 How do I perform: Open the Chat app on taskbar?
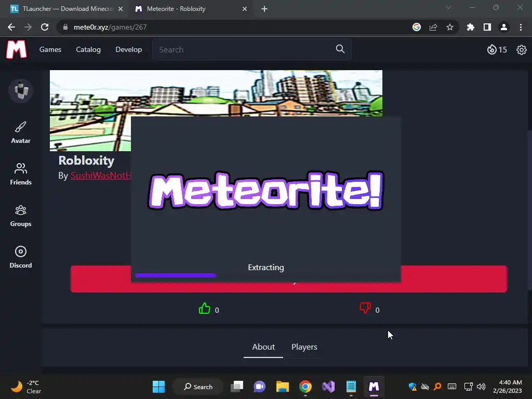(260, 387)
